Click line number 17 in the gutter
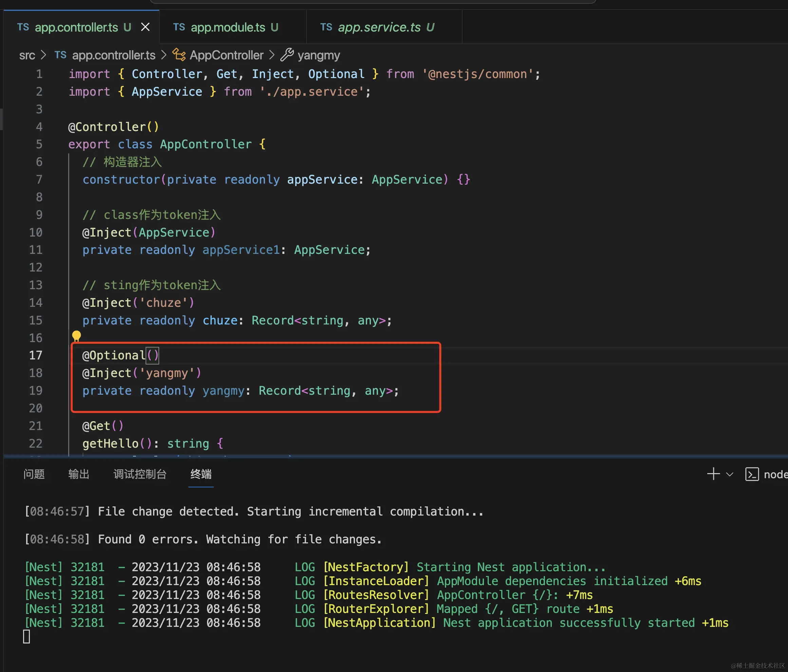Viewport: 788px width, 672px height. tap(35, 355)
